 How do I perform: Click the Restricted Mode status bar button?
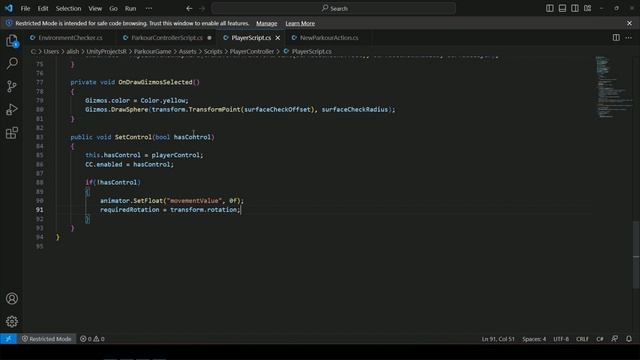47,339
